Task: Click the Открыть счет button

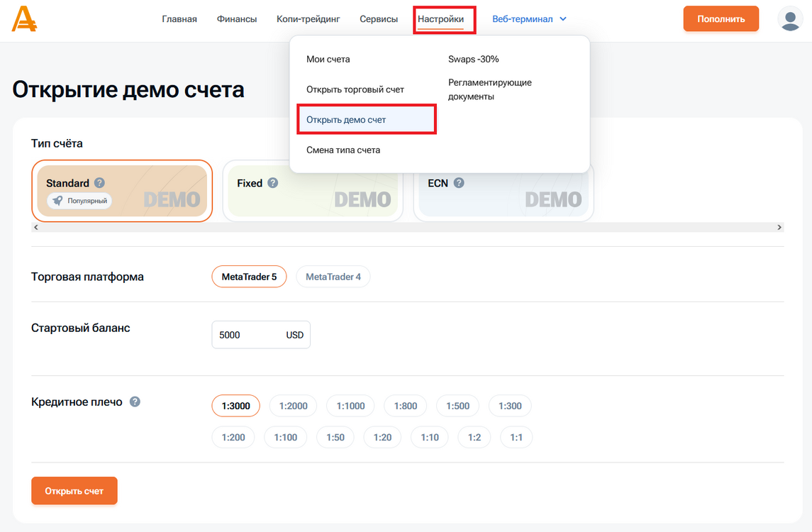Action: 74,491
